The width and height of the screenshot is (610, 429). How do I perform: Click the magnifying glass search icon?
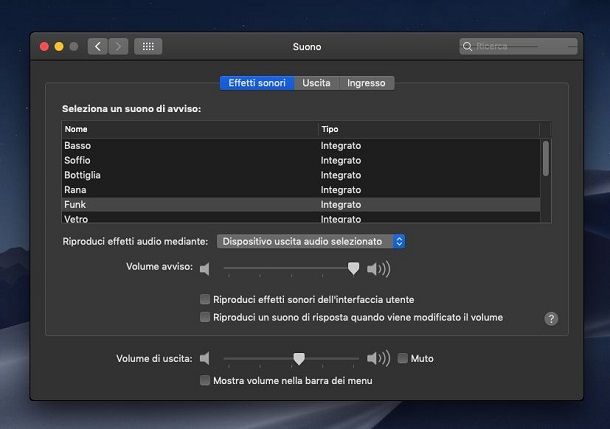coord(467,47)
